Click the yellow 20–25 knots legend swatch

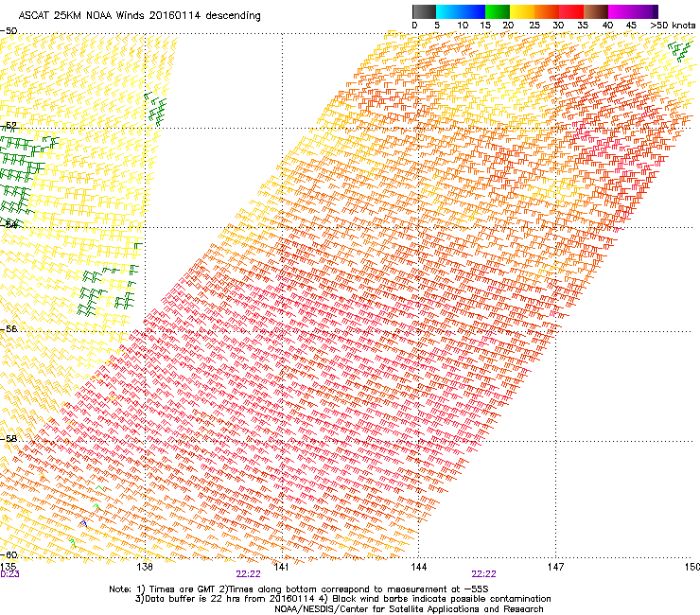tap(522, 11)
